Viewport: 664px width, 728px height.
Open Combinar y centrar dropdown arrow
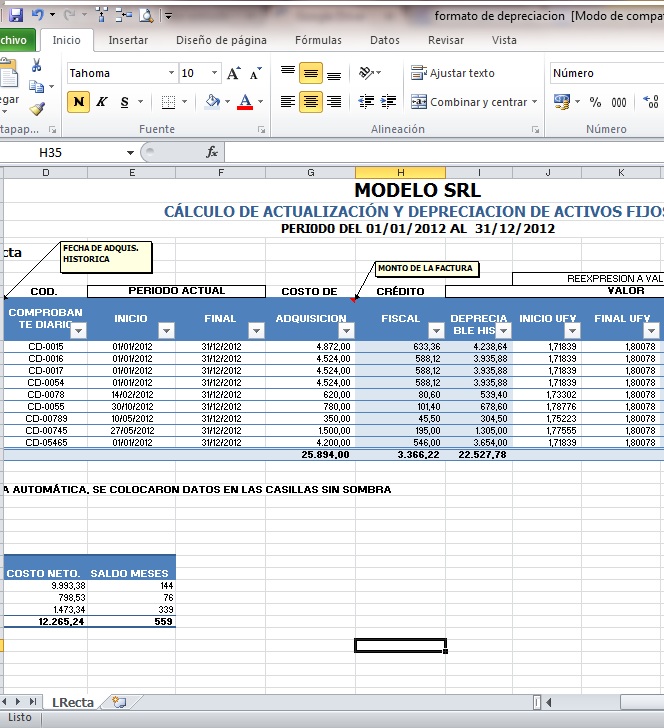534,102
